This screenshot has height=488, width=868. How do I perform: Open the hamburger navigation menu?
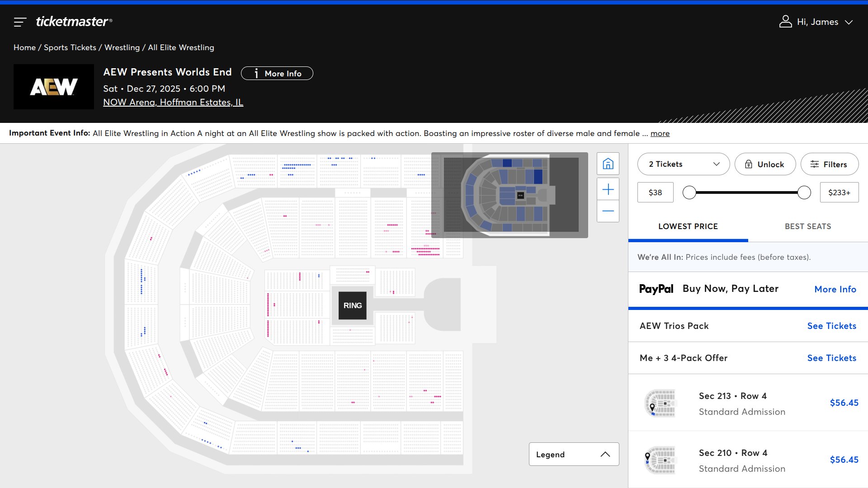tap(20, 22)
